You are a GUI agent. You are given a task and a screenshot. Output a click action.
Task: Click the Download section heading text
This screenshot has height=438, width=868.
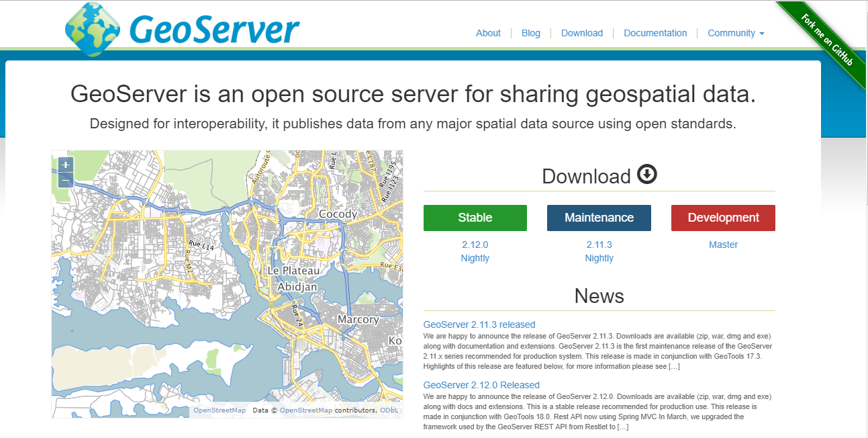[586, 176]
